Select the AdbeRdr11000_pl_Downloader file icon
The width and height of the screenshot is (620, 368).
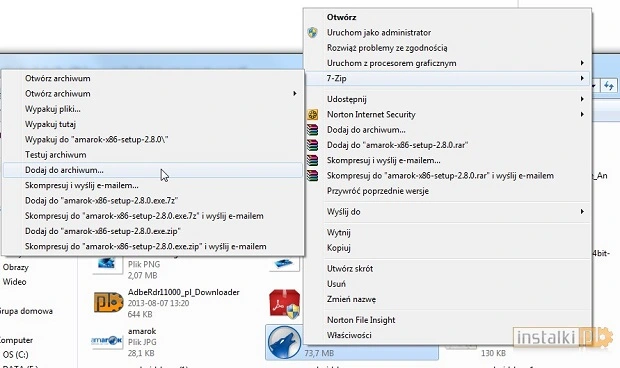(x=108, y=303)
